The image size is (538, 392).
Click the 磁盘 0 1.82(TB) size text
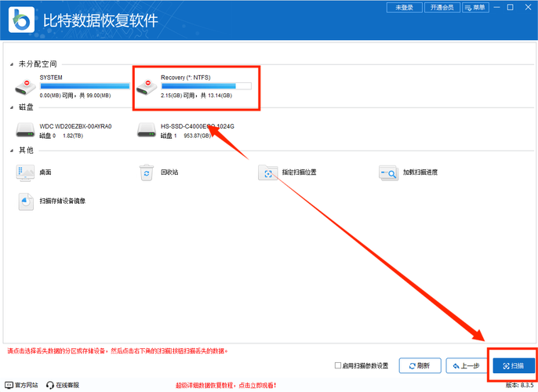click(x=61, y=136)
